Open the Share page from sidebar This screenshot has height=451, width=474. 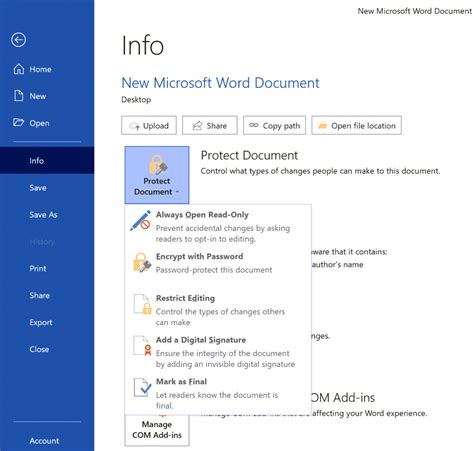[x=47, y=295]
